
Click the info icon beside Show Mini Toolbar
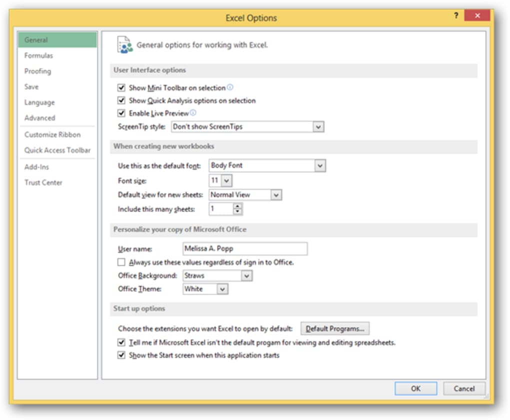230,87
